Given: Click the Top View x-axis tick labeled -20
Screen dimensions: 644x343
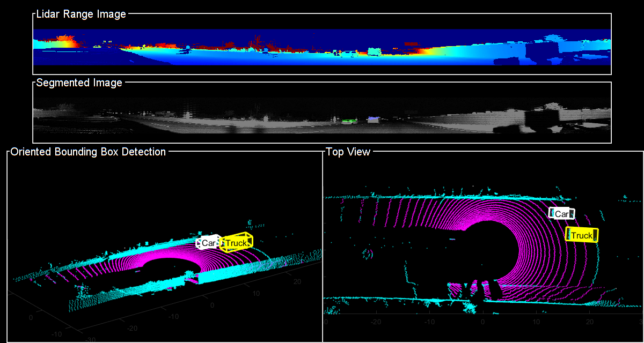Looking at the screenshot, I should click(377, 322).
